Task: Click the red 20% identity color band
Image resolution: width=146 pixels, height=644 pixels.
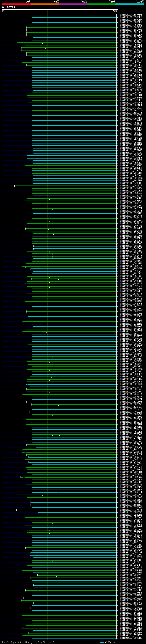Action: point(16,4)
